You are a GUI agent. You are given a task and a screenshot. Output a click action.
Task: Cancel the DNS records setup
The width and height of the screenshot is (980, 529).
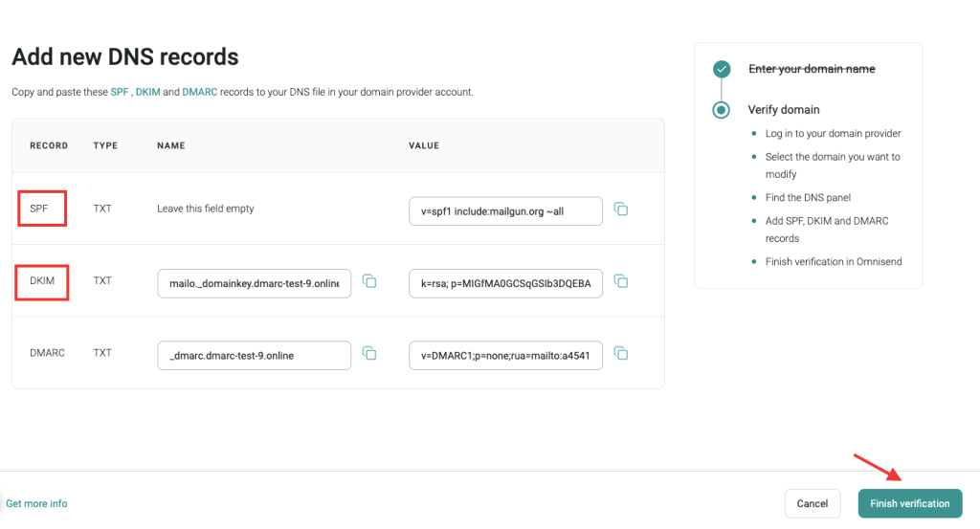point(812,503)
